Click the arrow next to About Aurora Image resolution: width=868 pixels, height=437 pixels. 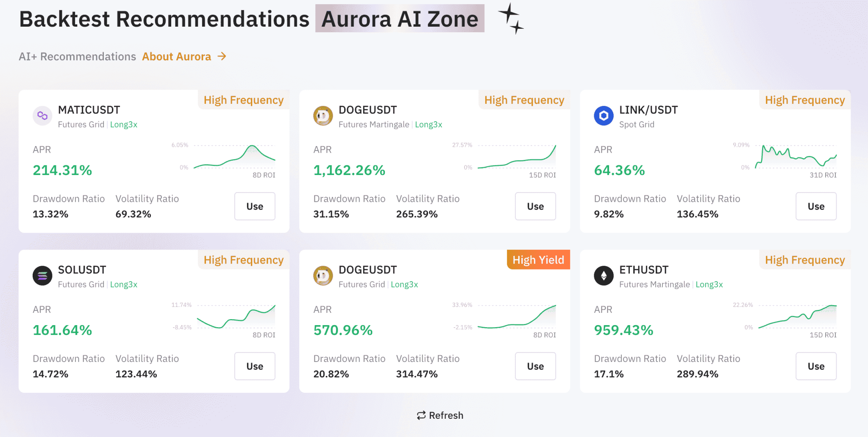[x=222, y=56]
